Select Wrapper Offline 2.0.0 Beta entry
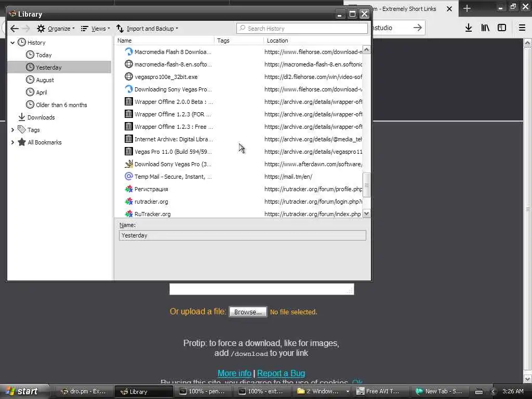Screen dimensions: 532x399 point(239,102)
